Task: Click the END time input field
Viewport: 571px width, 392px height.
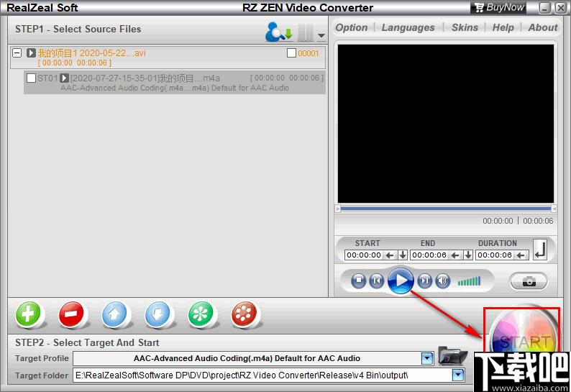Action: pos(429,255)
